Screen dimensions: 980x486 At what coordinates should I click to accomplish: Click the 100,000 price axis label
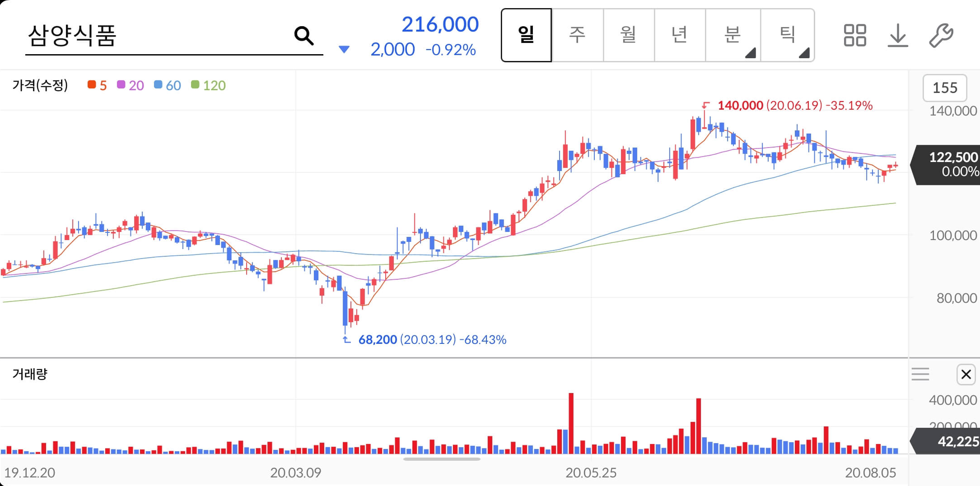[x=953, y=235]
